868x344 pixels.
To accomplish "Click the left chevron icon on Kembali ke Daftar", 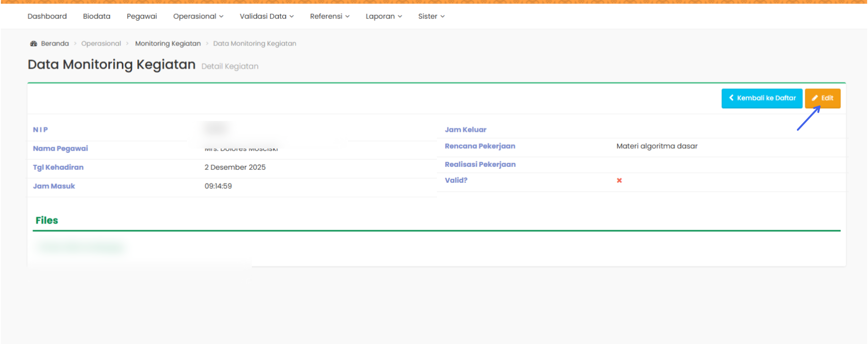I will [731, 98].
